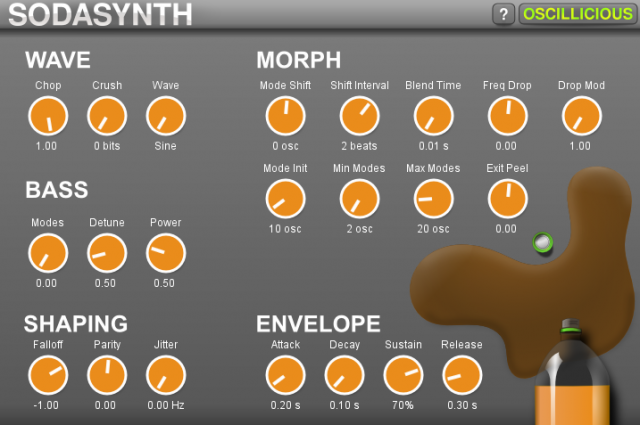Viewport: 640px width, 425px height.
Task: Click the Bass Modes knob
Action: tap(47, 254)
